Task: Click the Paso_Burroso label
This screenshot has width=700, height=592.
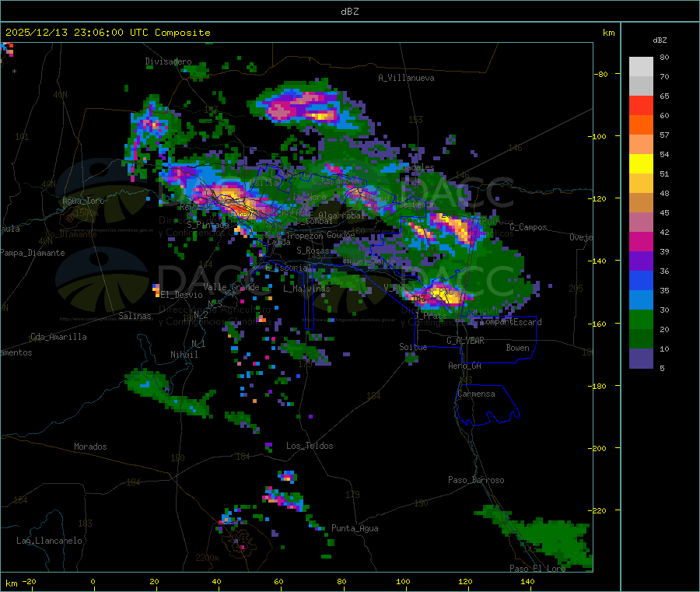Action: click(476, 480)
